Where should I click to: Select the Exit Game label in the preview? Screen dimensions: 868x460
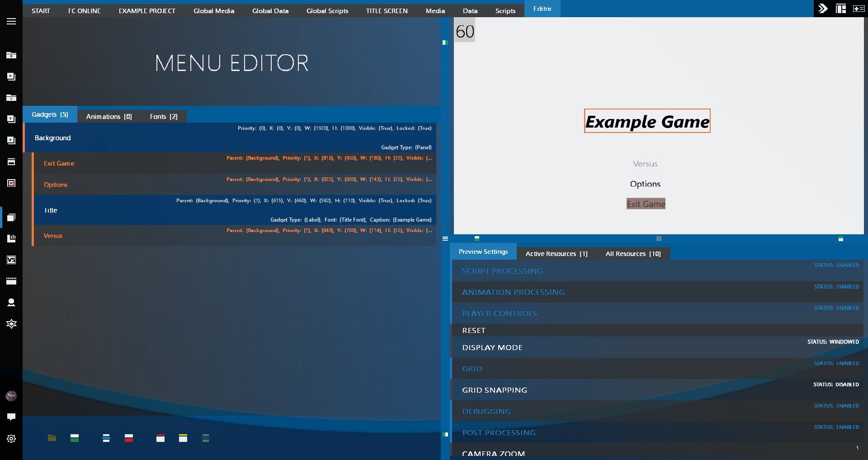(646, 204)
